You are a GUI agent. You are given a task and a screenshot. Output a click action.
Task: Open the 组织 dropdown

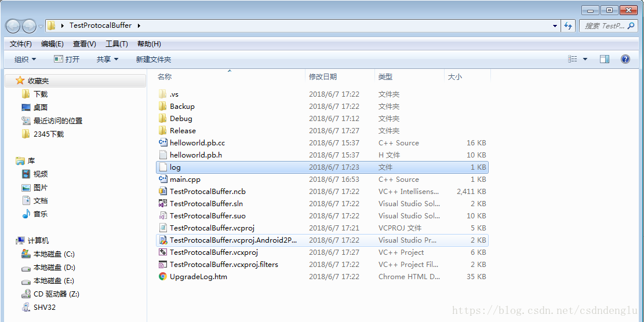click(25, 60)
